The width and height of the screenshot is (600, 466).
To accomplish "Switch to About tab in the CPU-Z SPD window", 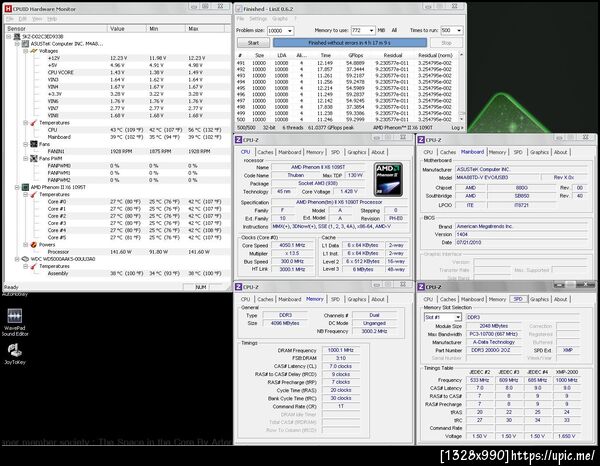I will (561, 299).
